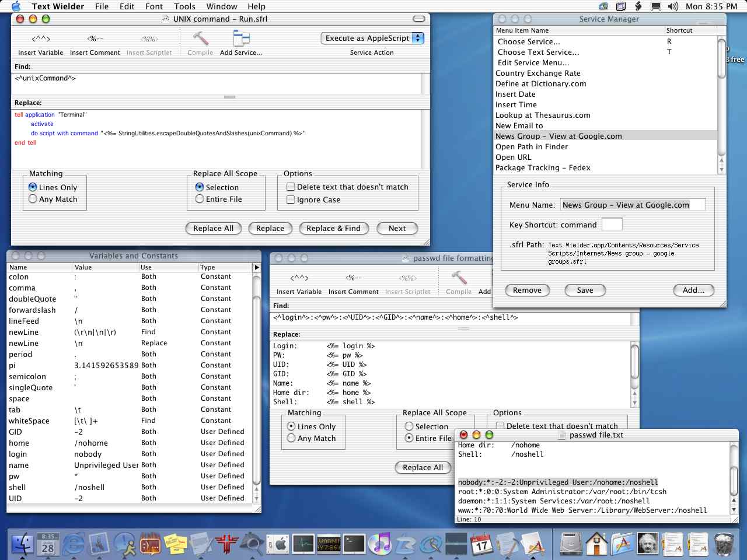Select Any Match in UNIX command window
The width and height of the screenshot is (747, 560).
click(x=33, y=199)
